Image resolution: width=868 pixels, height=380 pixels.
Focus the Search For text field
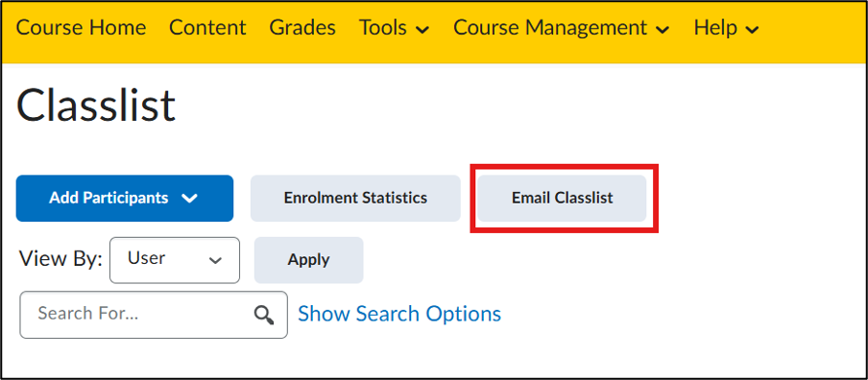[x=154, y=315]
